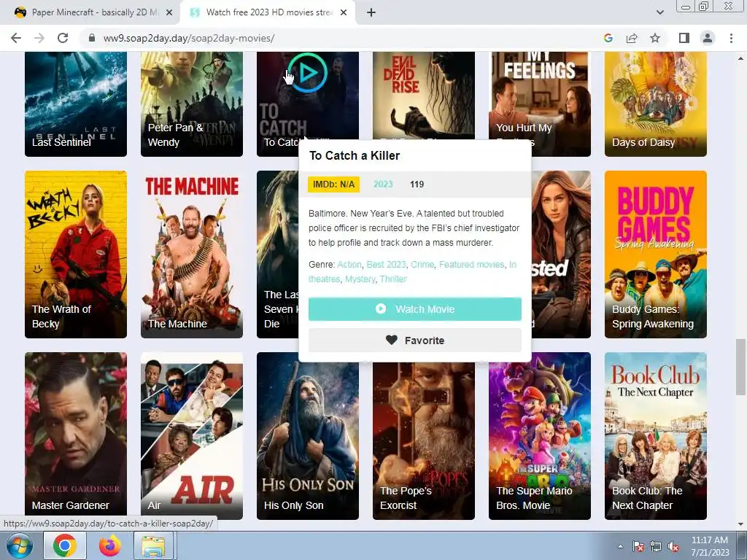
Task: Open the Thriller genre link
Action: tap(393, 279)
